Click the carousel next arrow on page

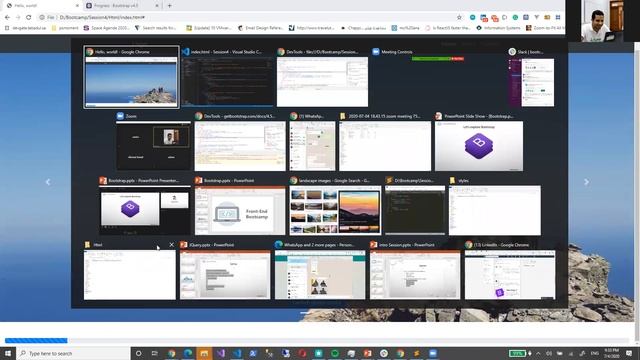[x=587, y=182]
